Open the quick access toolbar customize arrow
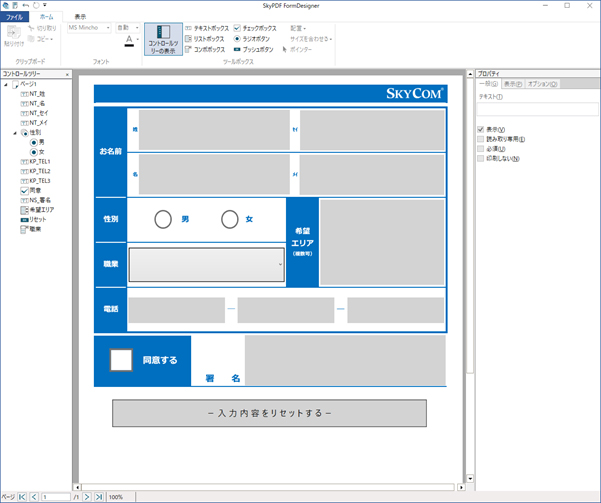The image size is (601, 503). tap(45, 5)
